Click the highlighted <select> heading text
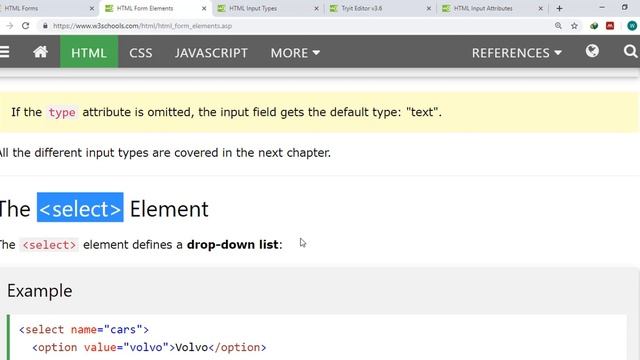The width and height of the screenshot is (640, 360). coord(80,208)
